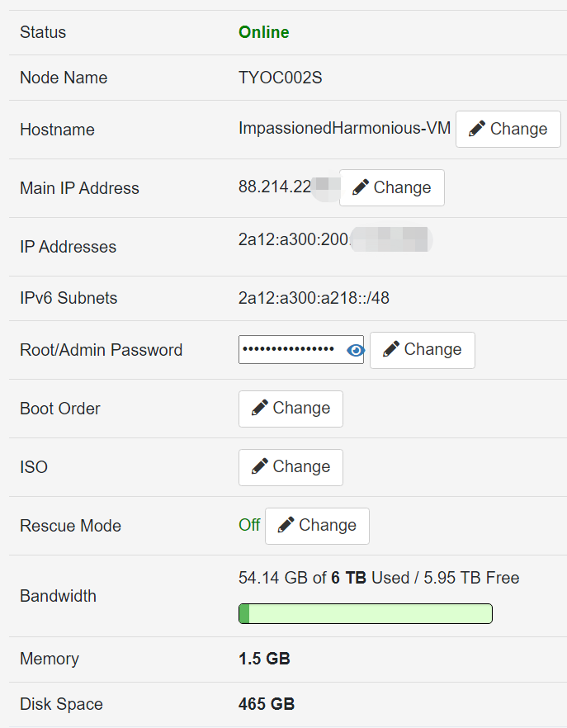Click pencil icon in Boot Order row
The height and width of the screenshot is (728, 567).
pyautogui.click(x=259, y=409)
